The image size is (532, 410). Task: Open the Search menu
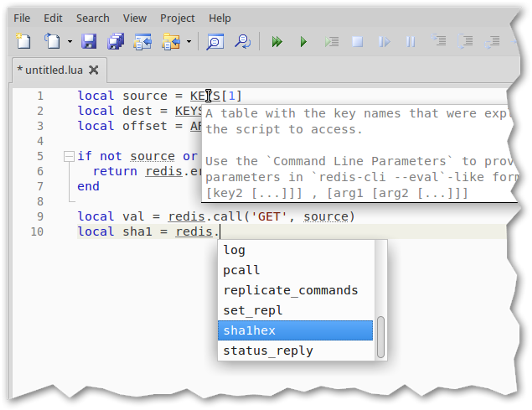[x=93, y=18]
